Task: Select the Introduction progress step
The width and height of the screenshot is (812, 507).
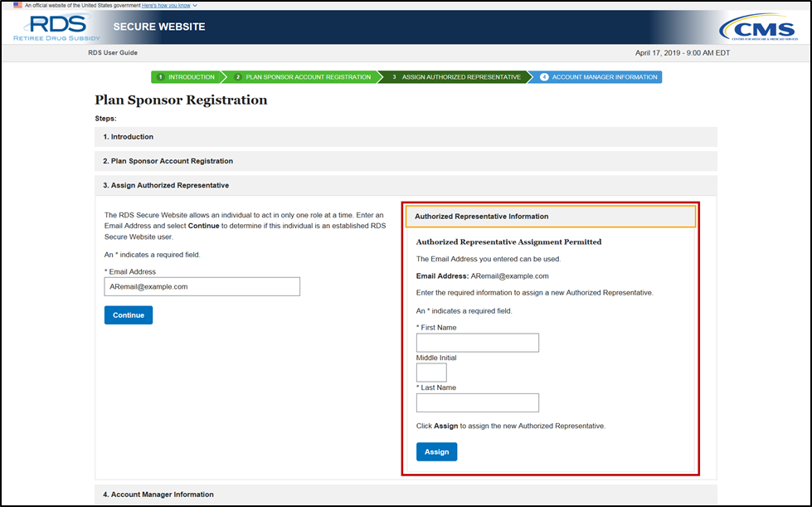Action: pos(186,77)
